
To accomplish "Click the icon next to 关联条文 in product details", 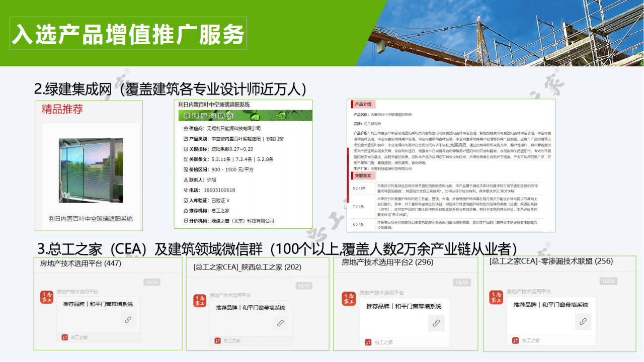I will pos(185,159).
